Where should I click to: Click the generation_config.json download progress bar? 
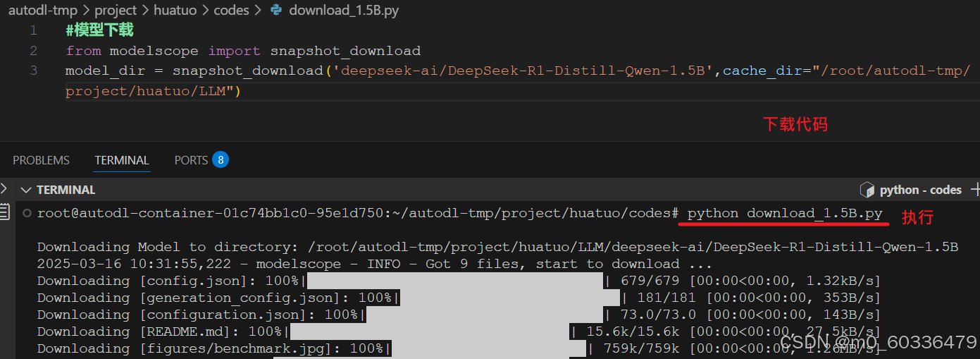[510, 298]
